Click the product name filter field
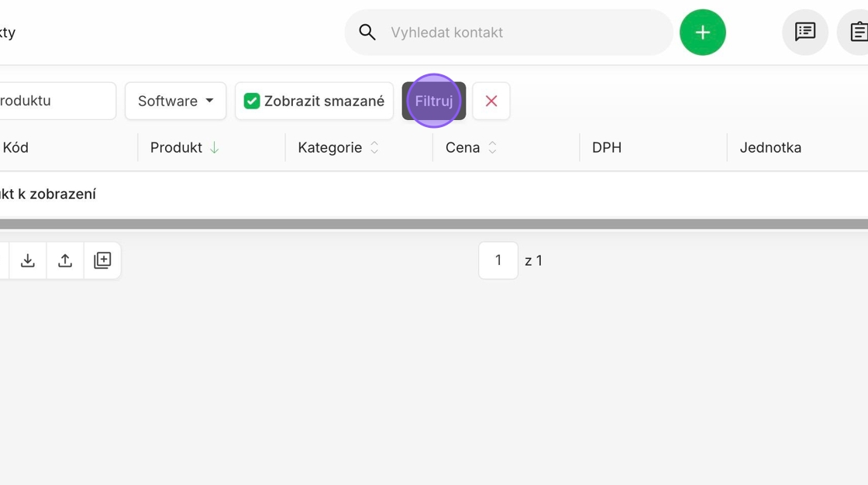Screen dimensions: 868x485 (55, 101)
